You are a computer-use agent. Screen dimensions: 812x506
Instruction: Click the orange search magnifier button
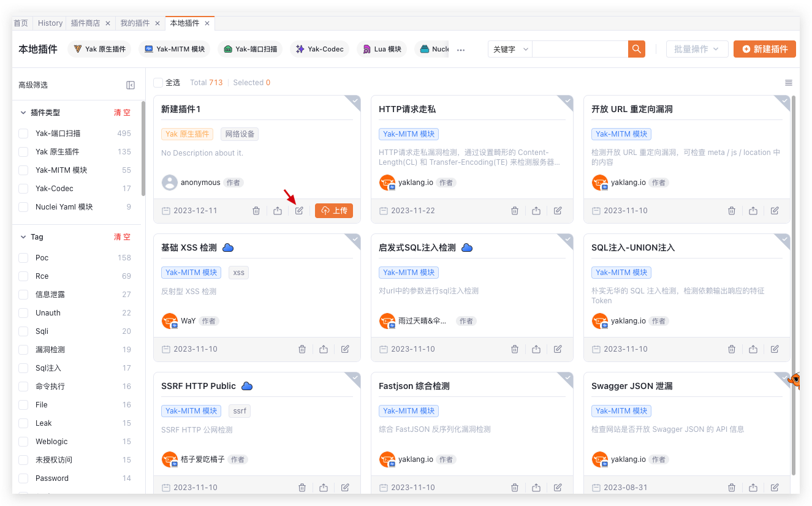pos(637,49)
